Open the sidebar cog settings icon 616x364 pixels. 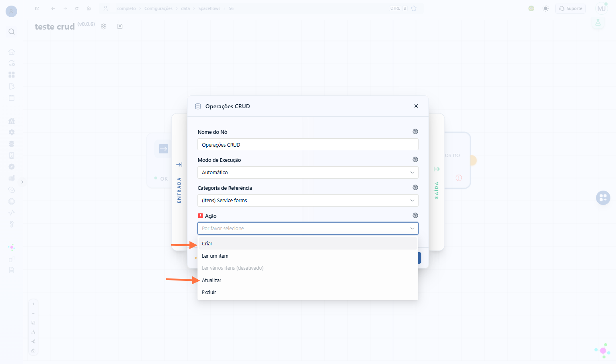12,132
